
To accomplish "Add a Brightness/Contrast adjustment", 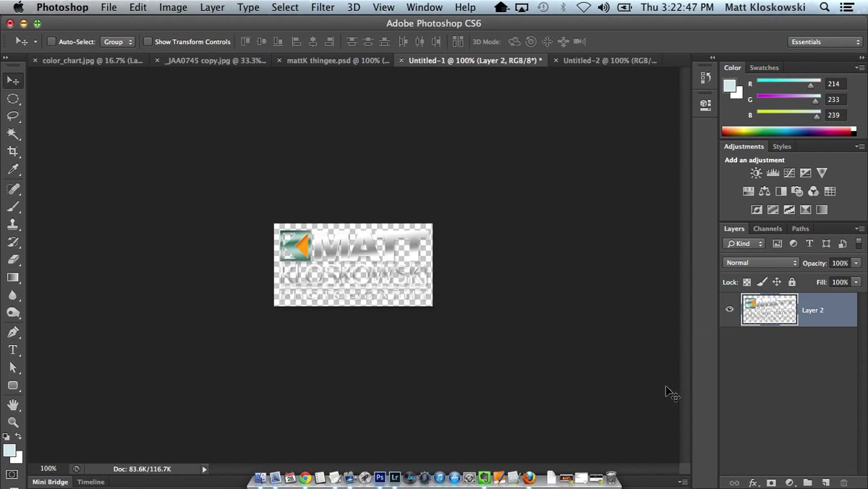I will 756,173.
